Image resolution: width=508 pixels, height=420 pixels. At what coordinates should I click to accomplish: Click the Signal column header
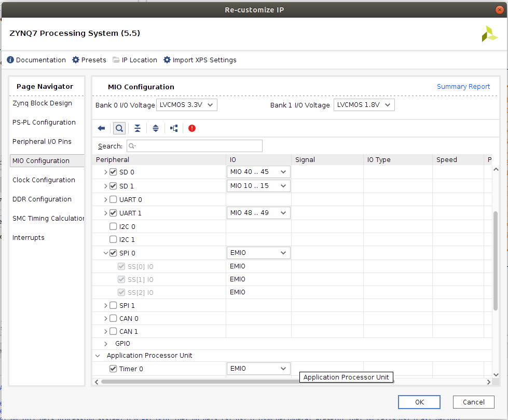click(327, 160)
